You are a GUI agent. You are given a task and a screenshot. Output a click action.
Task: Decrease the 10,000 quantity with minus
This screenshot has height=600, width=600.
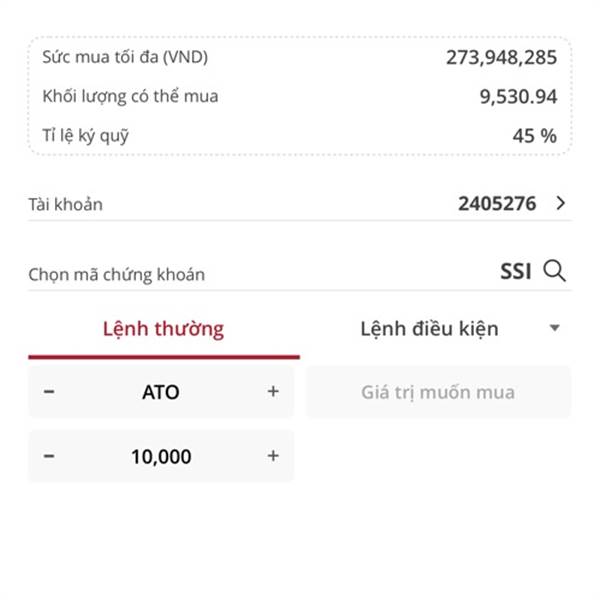pos(49,456)
